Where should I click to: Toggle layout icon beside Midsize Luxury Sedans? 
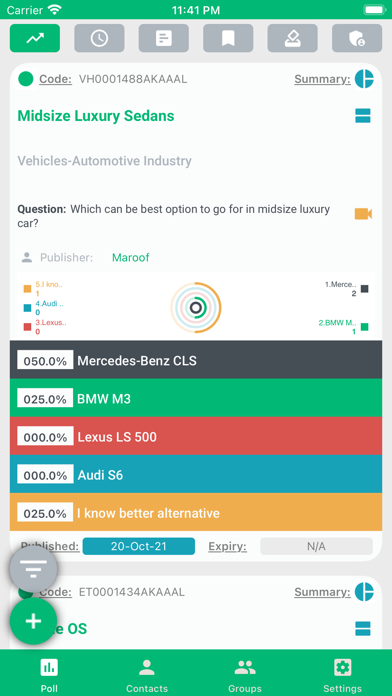363,116
